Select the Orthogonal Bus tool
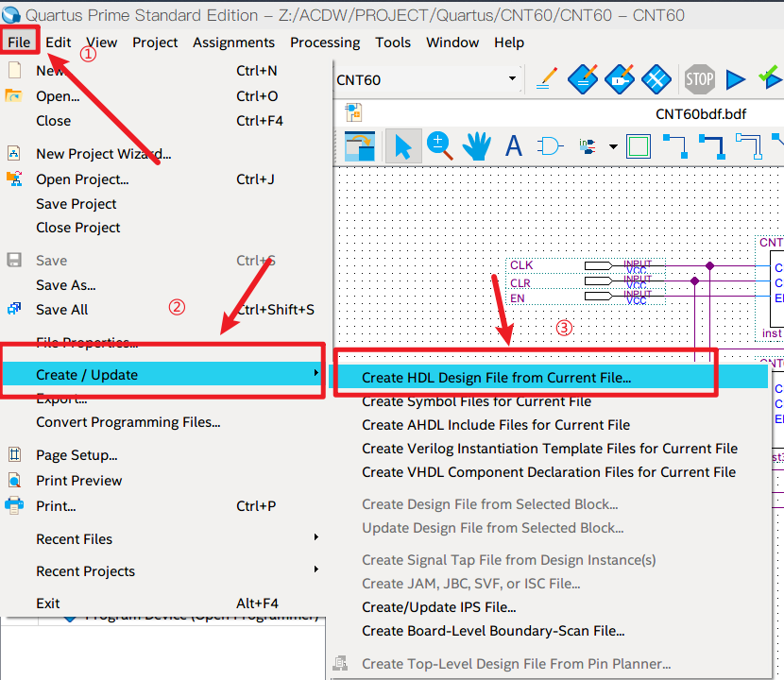The image size is (784, 680). tap(712, 146)
